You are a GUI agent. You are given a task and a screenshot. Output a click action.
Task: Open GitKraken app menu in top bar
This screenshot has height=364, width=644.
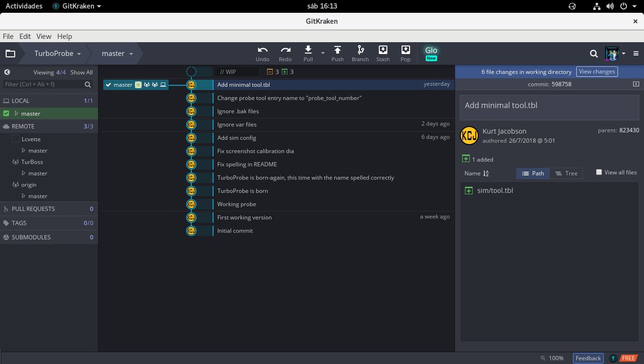pos(77,6)
